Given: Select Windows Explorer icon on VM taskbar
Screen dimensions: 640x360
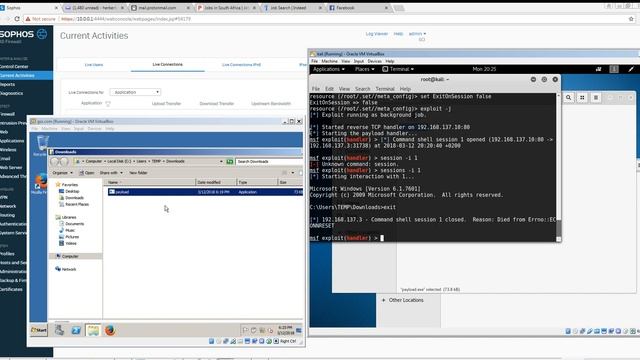Looking at the screenshot, I should 93,330.
